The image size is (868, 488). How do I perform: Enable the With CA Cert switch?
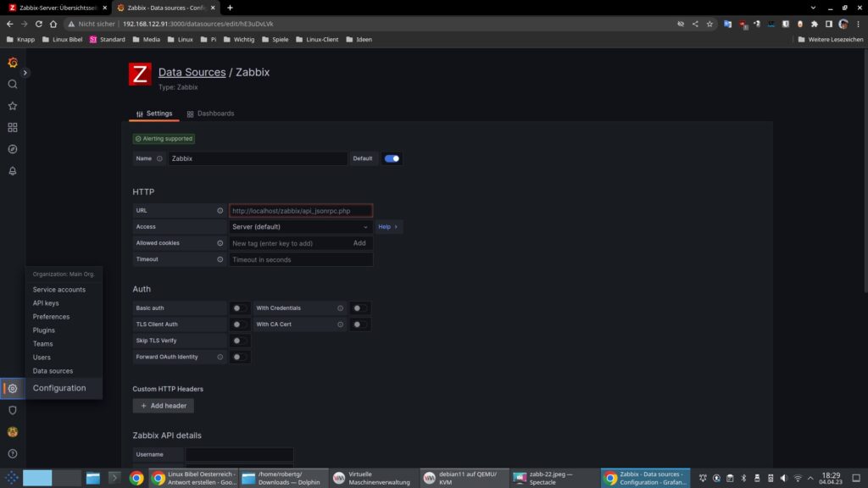(x=359, y=324)
